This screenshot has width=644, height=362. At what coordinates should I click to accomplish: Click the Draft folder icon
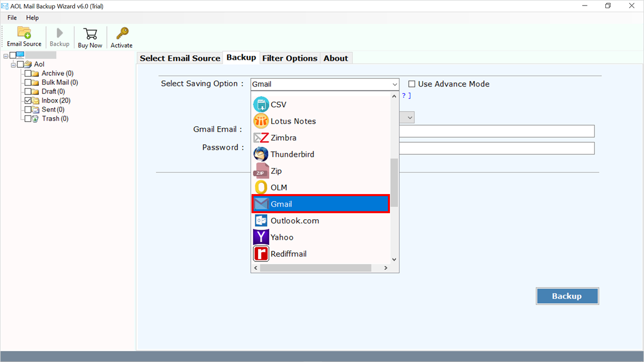(35, 92)
